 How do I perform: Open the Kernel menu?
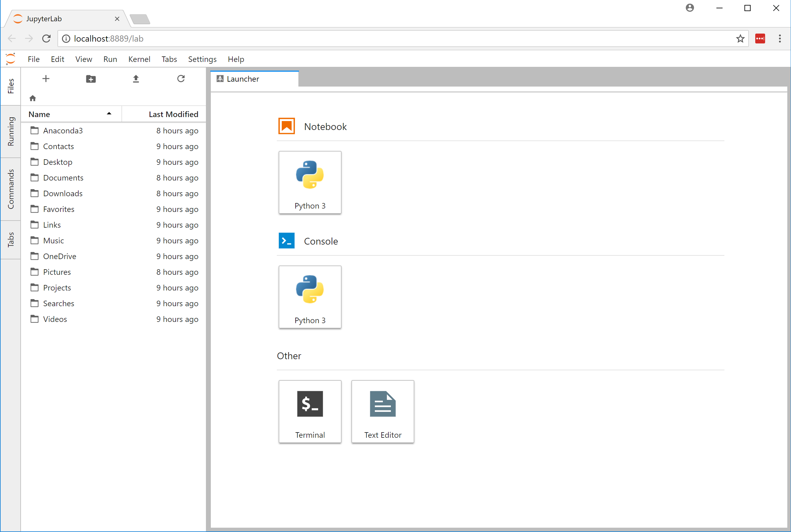click(x=139, y=59)
